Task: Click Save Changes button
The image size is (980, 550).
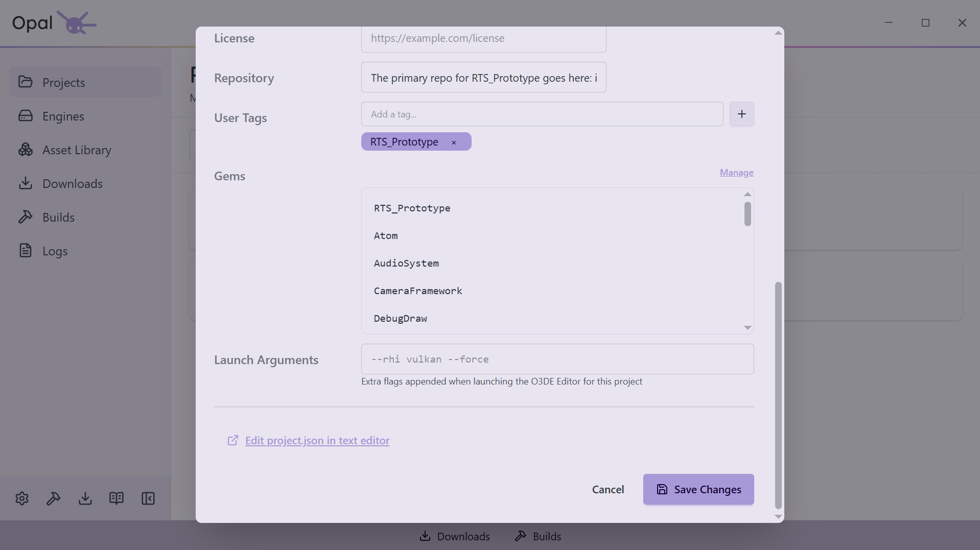Action: (698, 489)
